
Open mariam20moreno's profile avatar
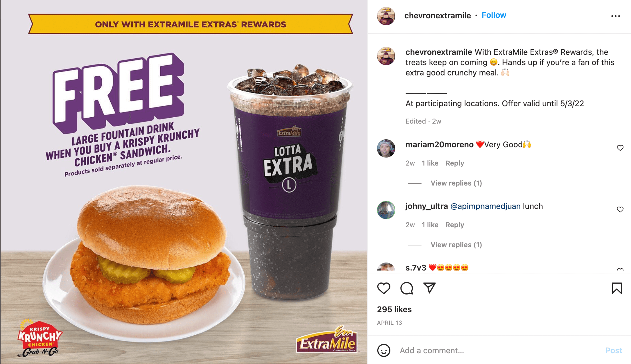[x=386, y=148]
